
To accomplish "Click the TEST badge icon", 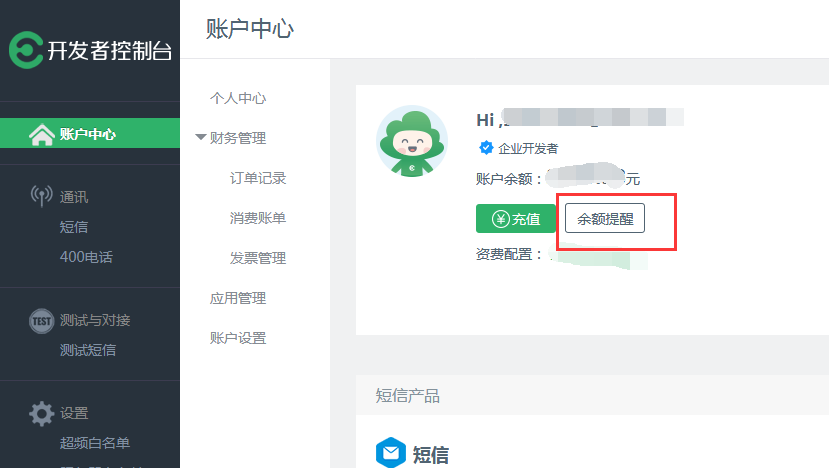I will click(x=41, y=321).
